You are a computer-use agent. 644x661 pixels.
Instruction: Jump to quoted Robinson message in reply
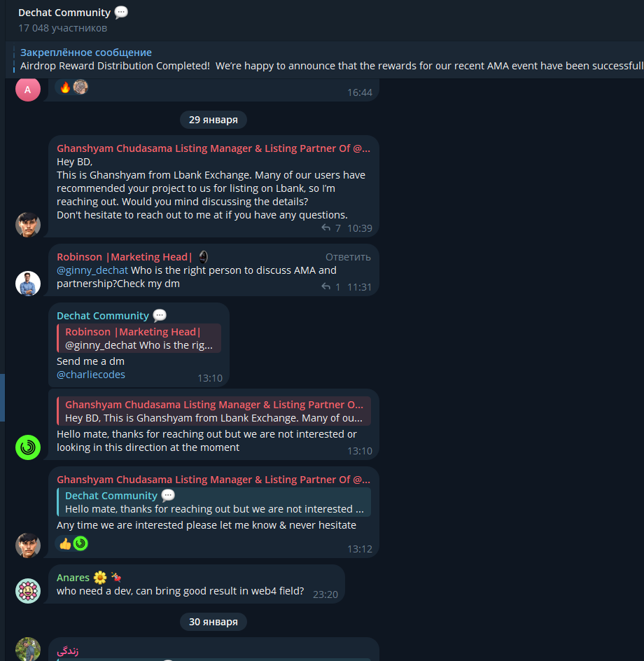point(139,338)
